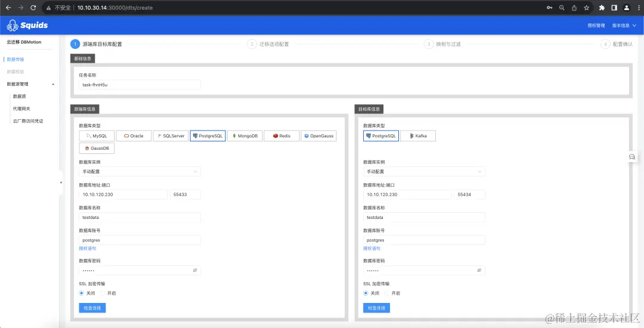Collapse the left sidebar handle

coord(61,182)
